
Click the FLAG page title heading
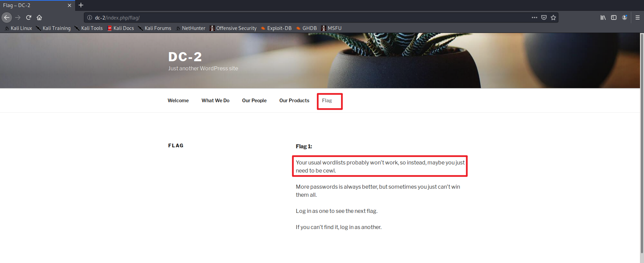(176, 146)
